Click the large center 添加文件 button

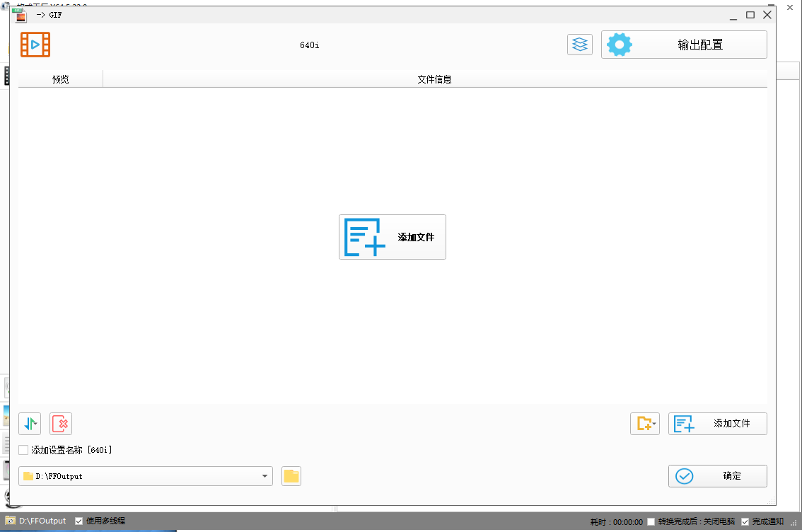click(393, 237)
